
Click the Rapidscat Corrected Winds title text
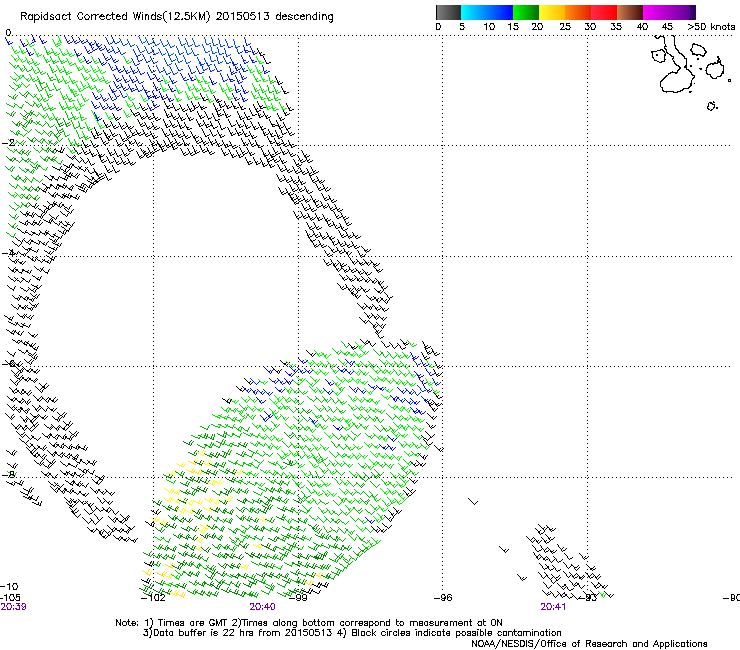coord(177,17)
